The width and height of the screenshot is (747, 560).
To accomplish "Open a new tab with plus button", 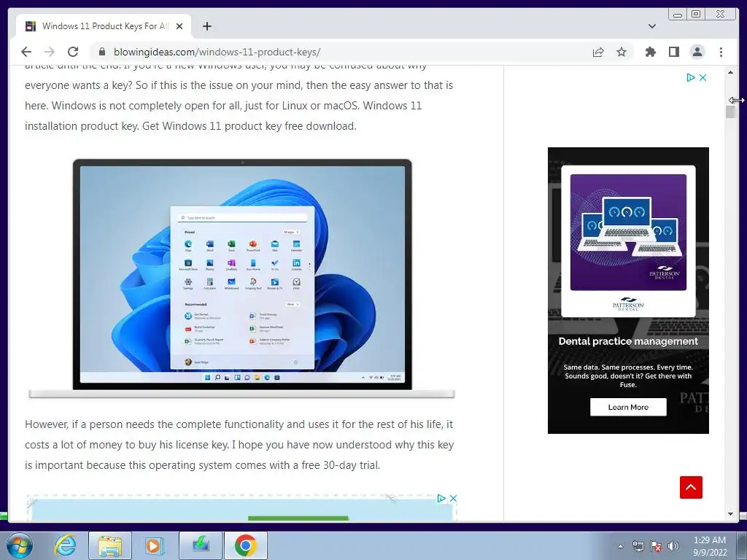I will click(x=206, y=26).
